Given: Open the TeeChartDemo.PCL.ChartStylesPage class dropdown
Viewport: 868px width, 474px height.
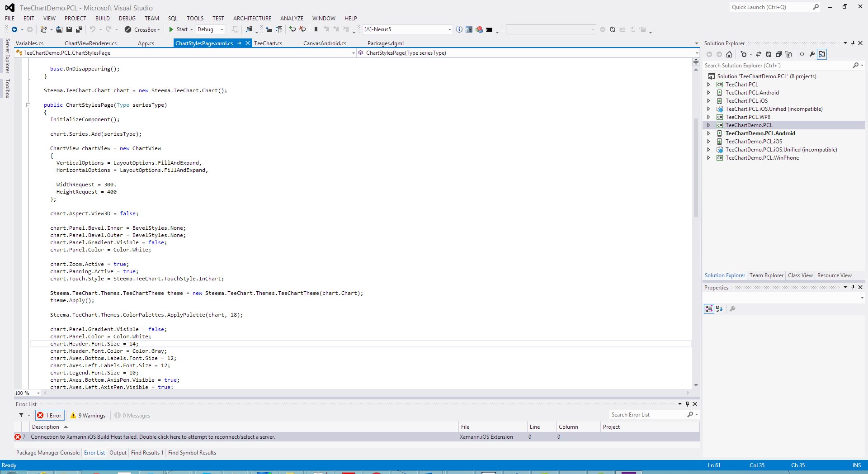Looking at the screenshot, I should click(185, 53).
